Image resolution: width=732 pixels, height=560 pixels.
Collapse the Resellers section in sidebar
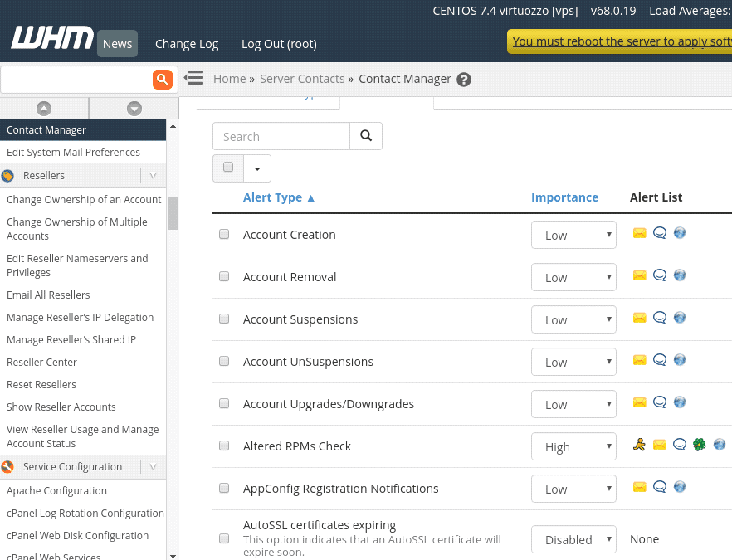[x=153, y=176]
